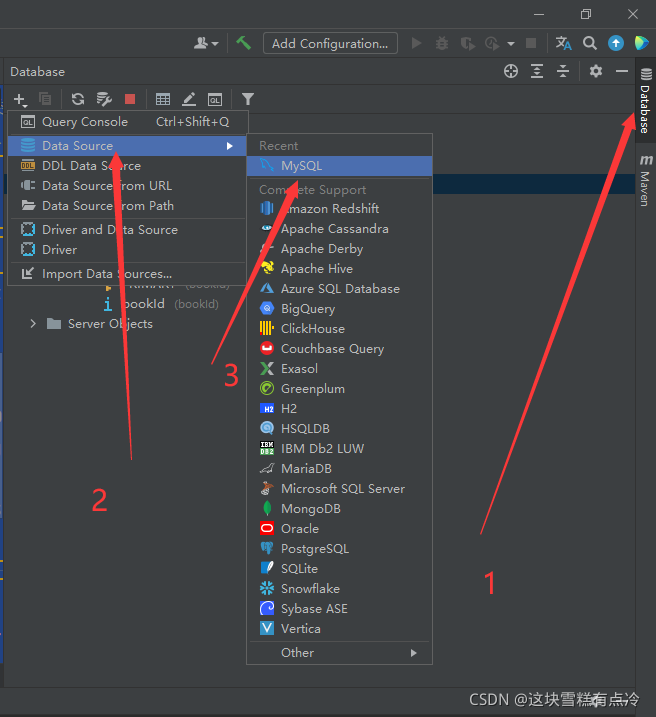
Task: Click the Translate icon in main toolbar
Action: pos(563,43)
